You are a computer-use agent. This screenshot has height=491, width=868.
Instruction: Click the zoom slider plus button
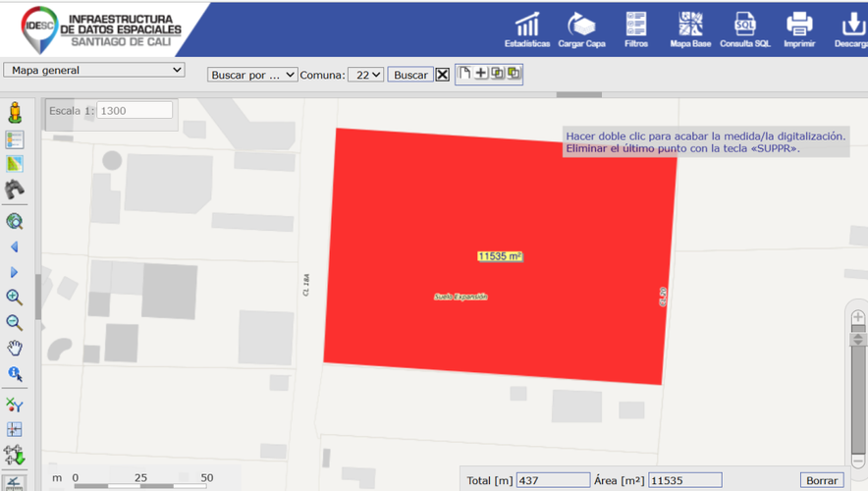[858, 318]
